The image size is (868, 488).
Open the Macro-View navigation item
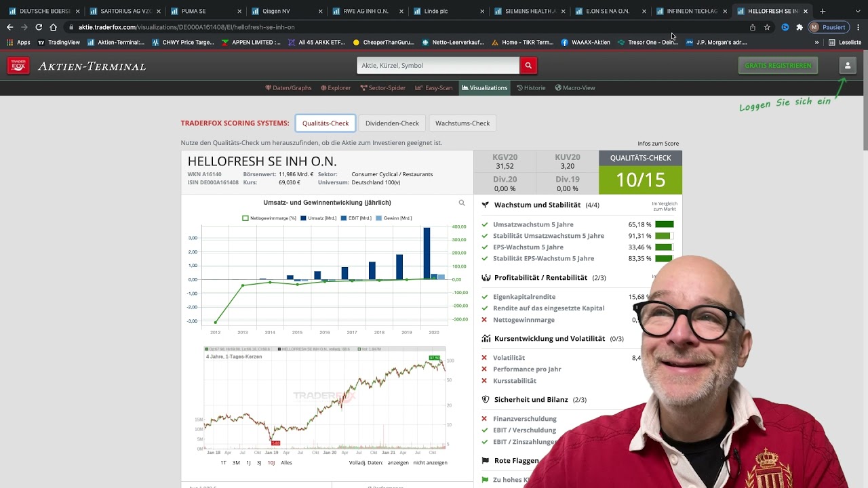click(575, 87)
